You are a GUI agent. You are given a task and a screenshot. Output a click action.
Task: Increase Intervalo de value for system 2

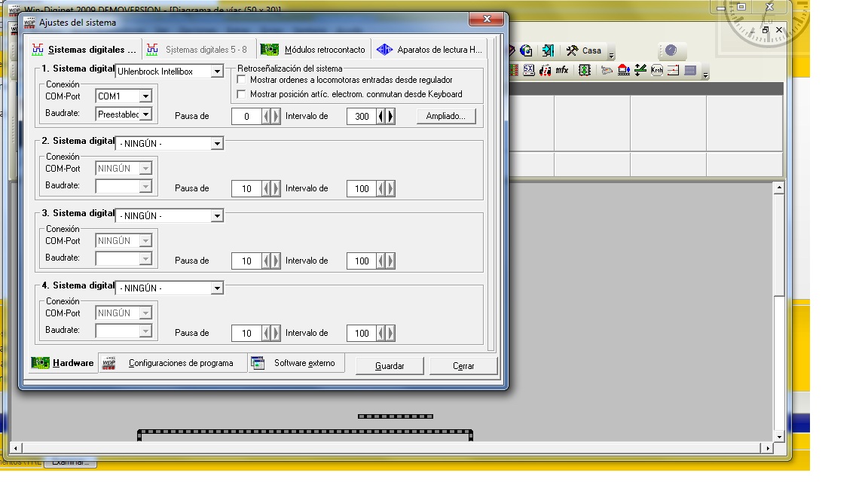(x=390, y=189)
